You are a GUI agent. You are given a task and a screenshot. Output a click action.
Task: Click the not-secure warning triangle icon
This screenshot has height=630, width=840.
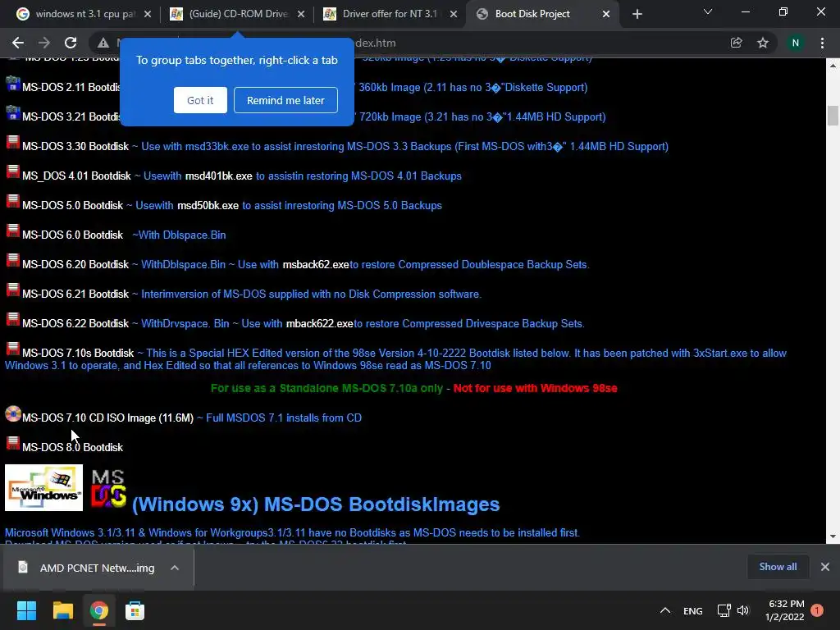click(x=103, y=43)
